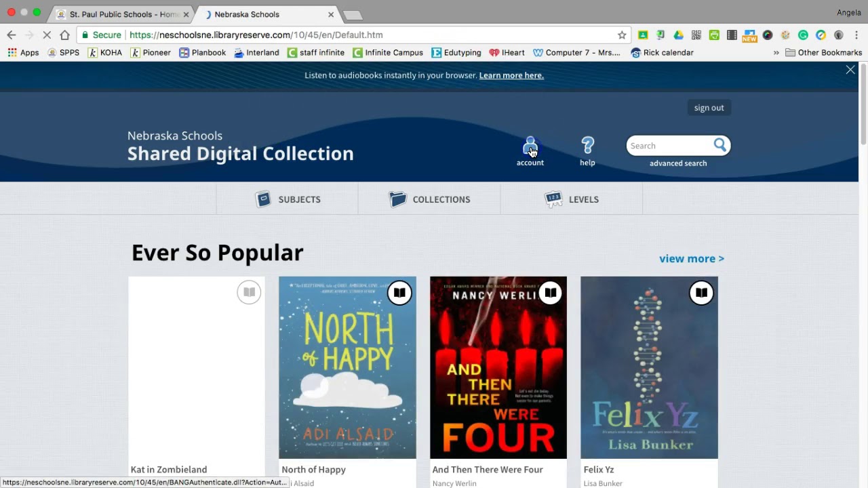Open the SUBJECTS menu

pyautogui.click(x=288, y=199)
